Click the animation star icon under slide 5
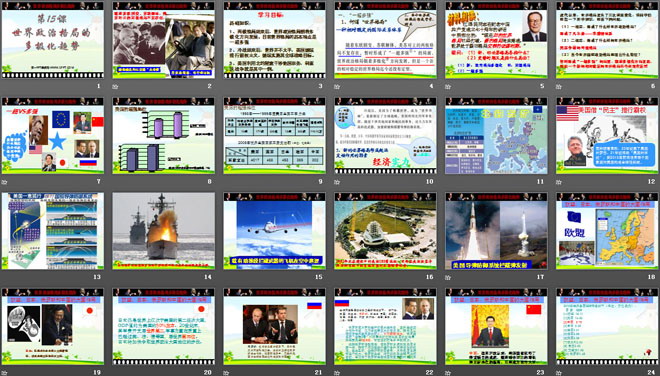 tap(448, 87)
